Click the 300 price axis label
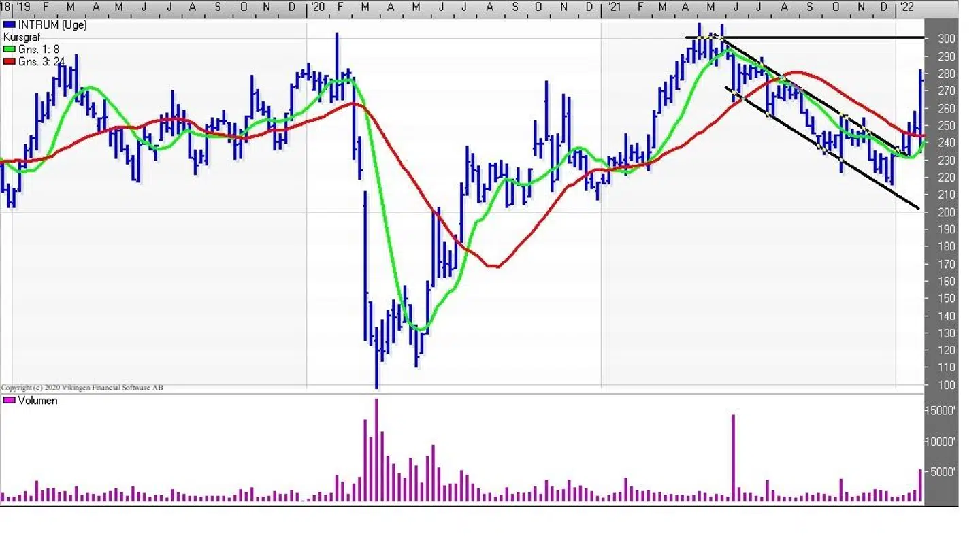 [x=946, y=39]
